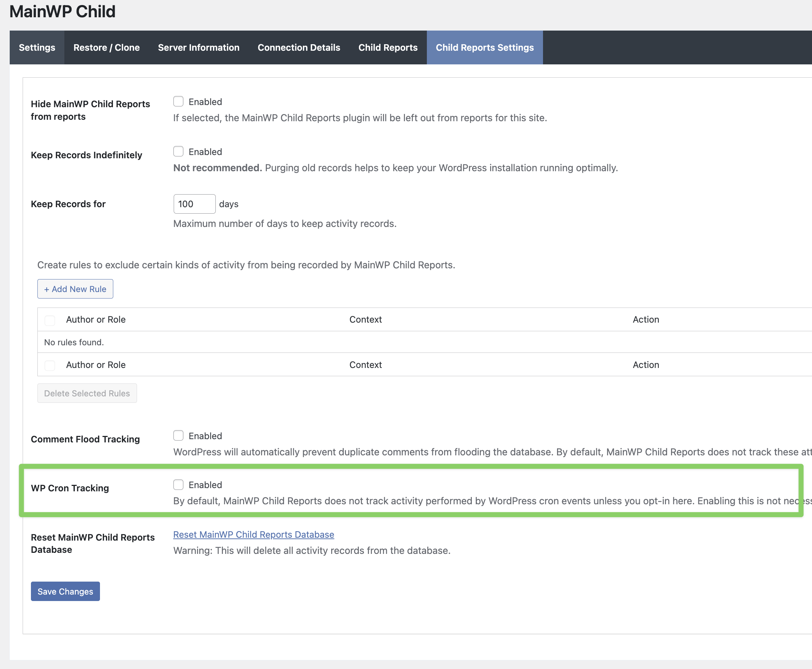Click the top Author or Role column header

[96, 319]
